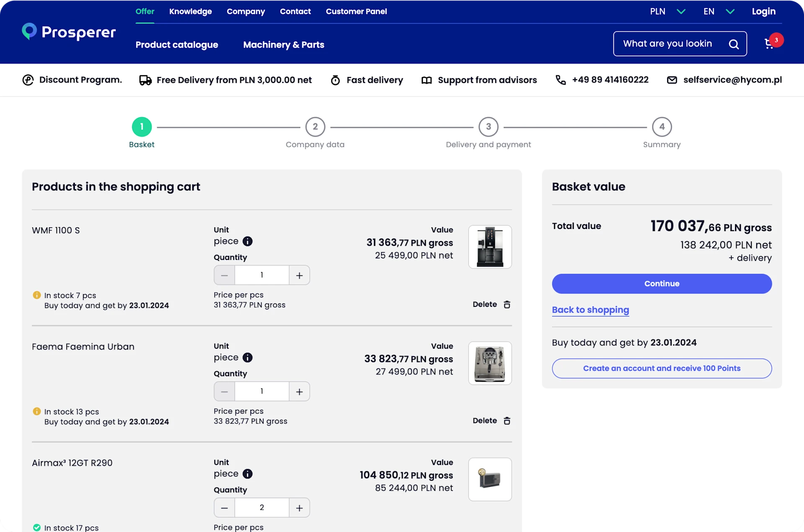Click the email envelope icon
This screenshot has width=804, height=532.
673,80
